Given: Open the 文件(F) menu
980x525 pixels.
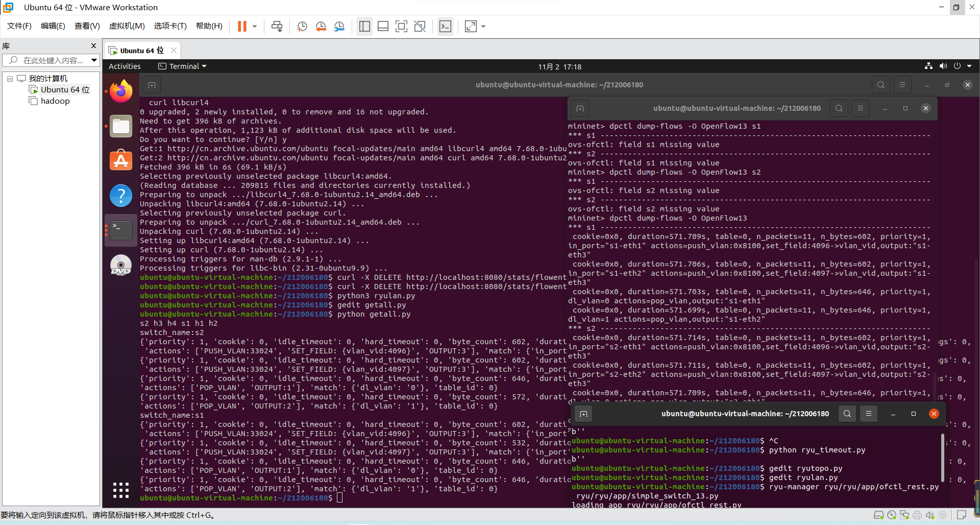Looking at the screenshot, I should pos(19,26).
